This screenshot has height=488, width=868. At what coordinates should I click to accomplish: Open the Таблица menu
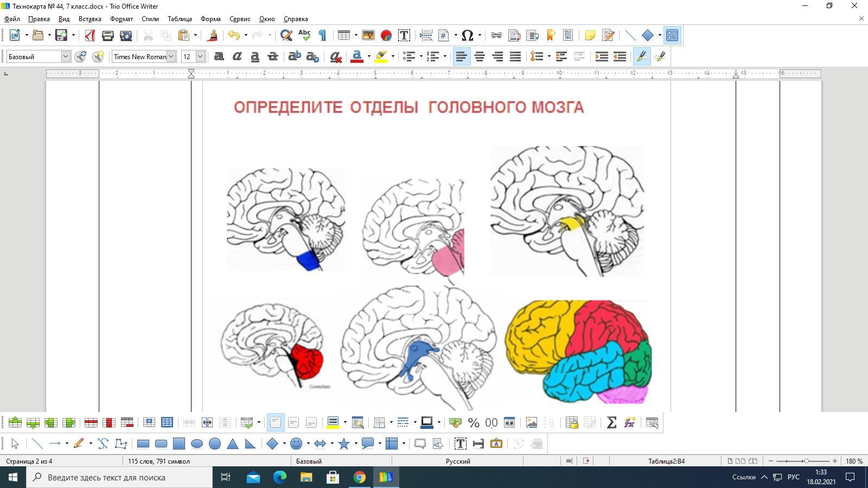tap(180, 19)
